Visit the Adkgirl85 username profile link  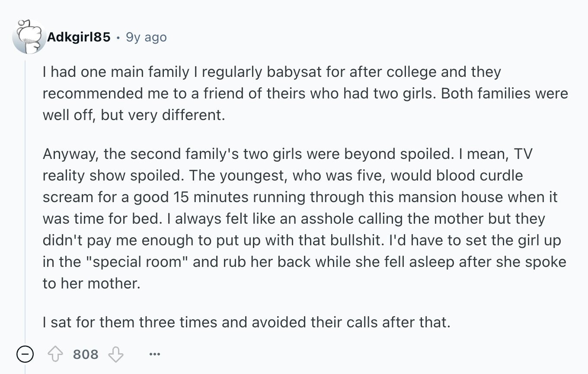click(x=79, y=37)
